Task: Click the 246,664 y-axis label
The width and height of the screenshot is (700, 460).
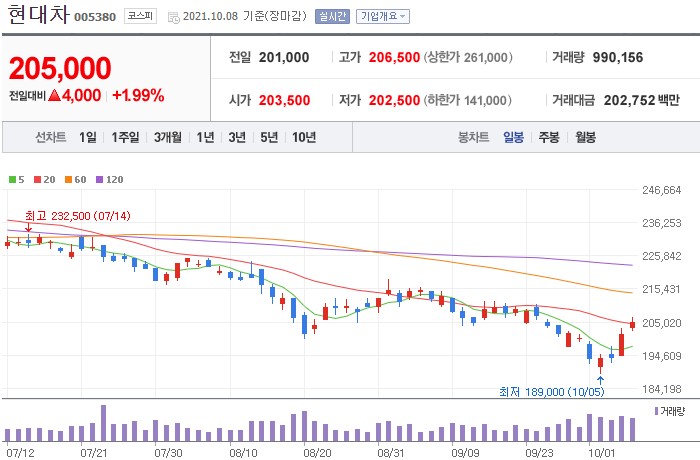Action: 662,190
